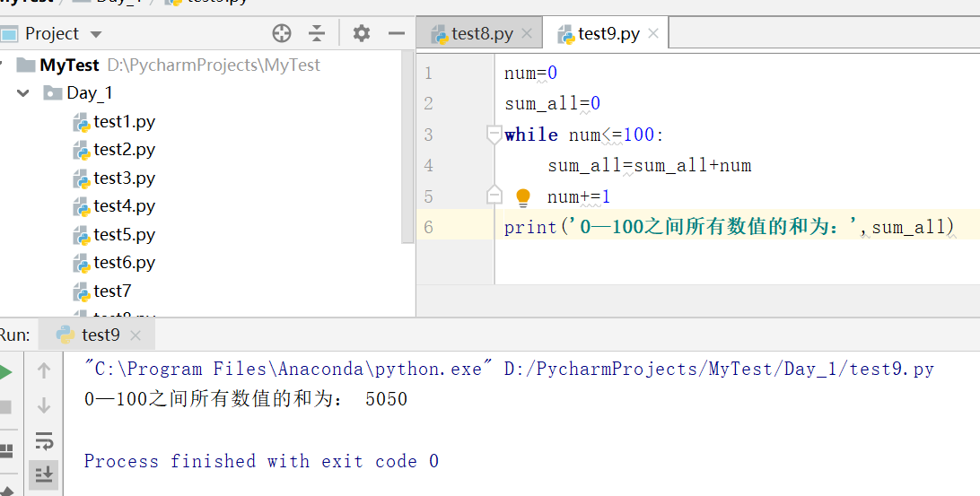The height and width of the screenshot is (496, 980).
Task: Click the Python file icon beside test3.py
Action: 82,179
